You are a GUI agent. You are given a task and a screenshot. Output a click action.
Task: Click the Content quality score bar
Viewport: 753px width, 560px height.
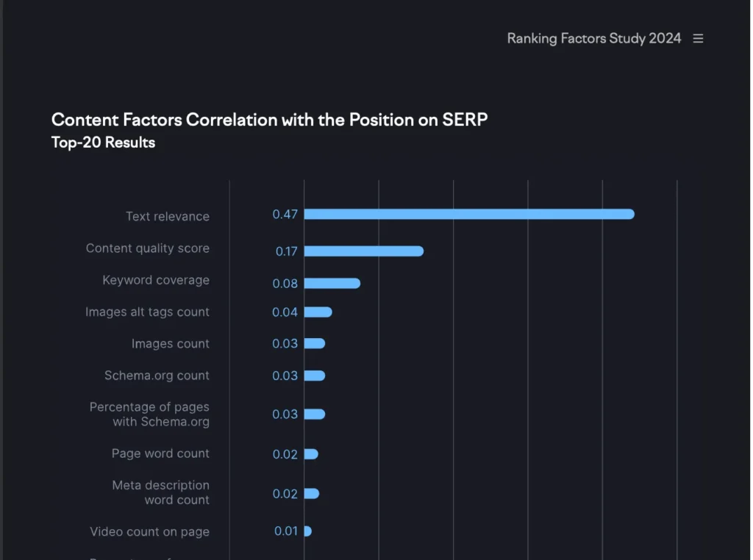point(363,251)
